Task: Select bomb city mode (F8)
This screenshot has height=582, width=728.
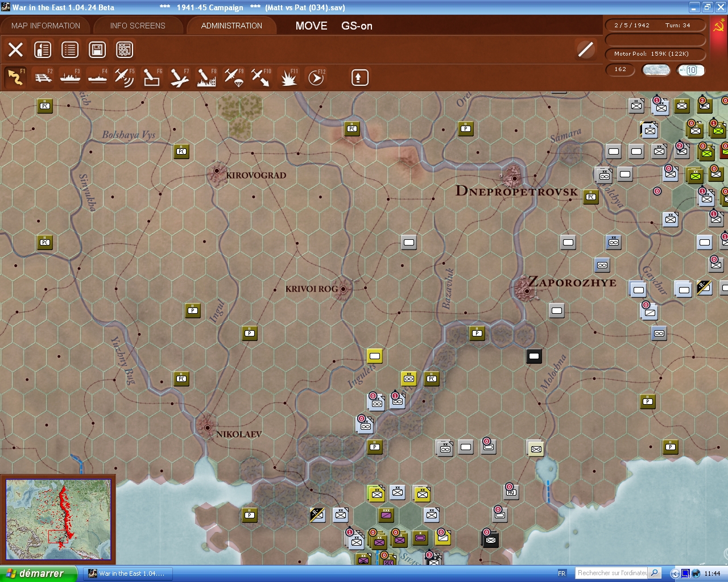Action: (x=206, y=77)
